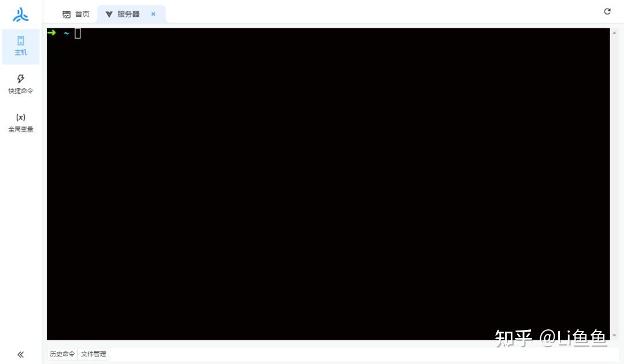Select the 服务器 tab
This screenshot has width=624, height=364.
128,14
